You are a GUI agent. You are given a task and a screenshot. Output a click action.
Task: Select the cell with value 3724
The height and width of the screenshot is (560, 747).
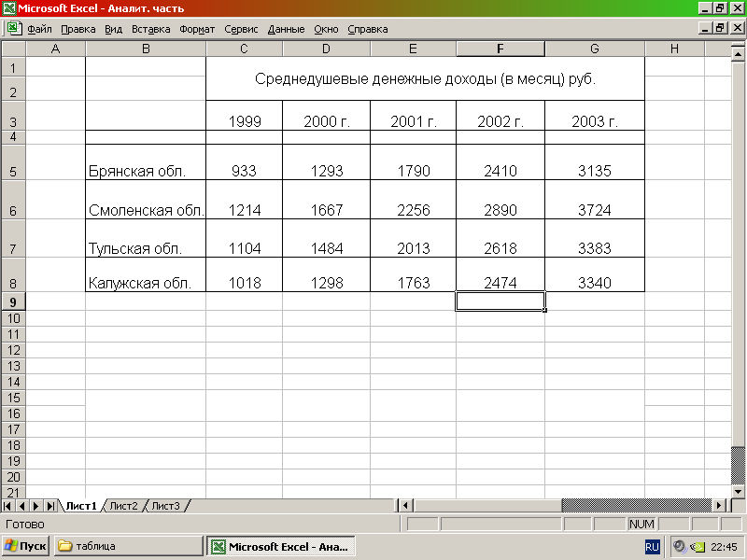[x=595, y=200]
